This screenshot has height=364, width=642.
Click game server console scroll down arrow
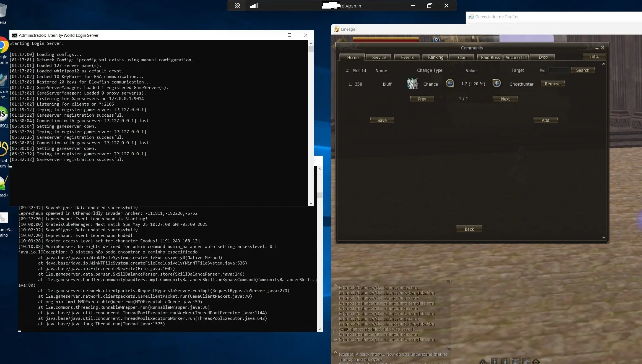(320, 329)
